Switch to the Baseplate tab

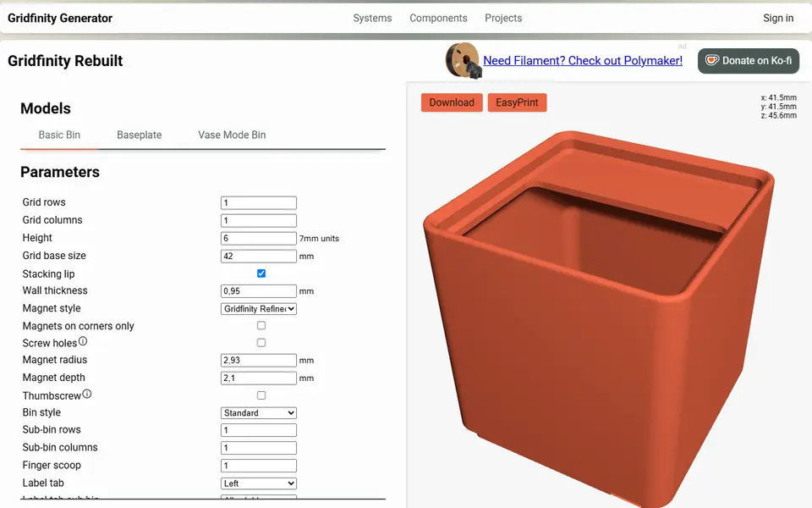click(140, 135)
